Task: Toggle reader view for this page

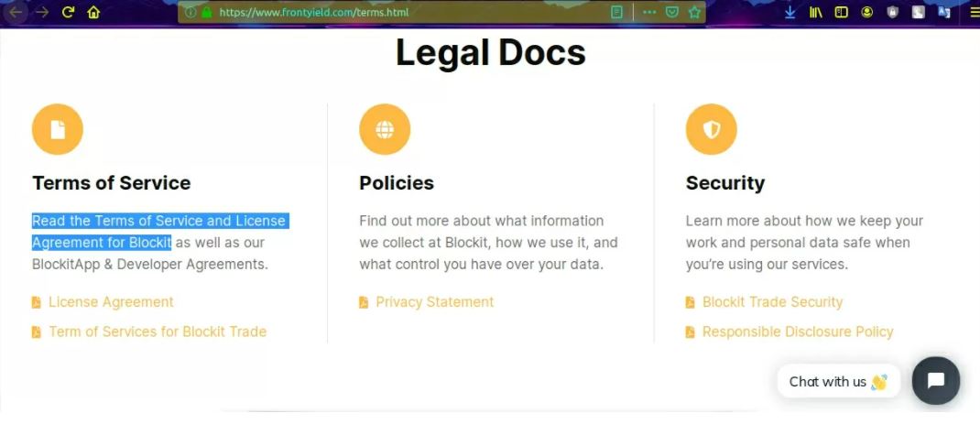Action: [x=617, y=13]
